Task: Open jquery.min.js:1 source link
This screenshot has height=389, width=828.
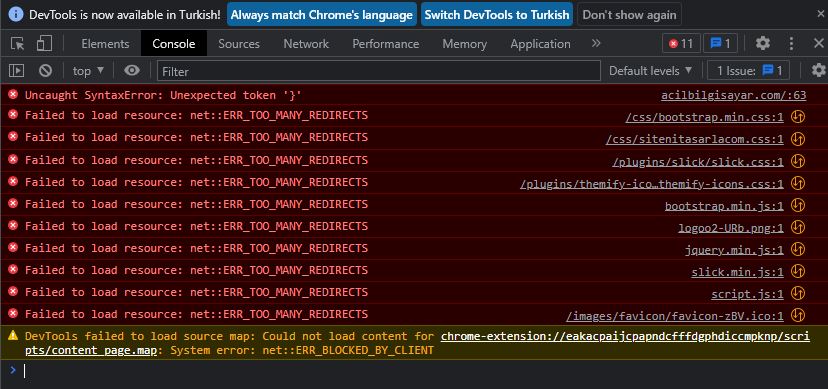Action: (x=734, y=251)
